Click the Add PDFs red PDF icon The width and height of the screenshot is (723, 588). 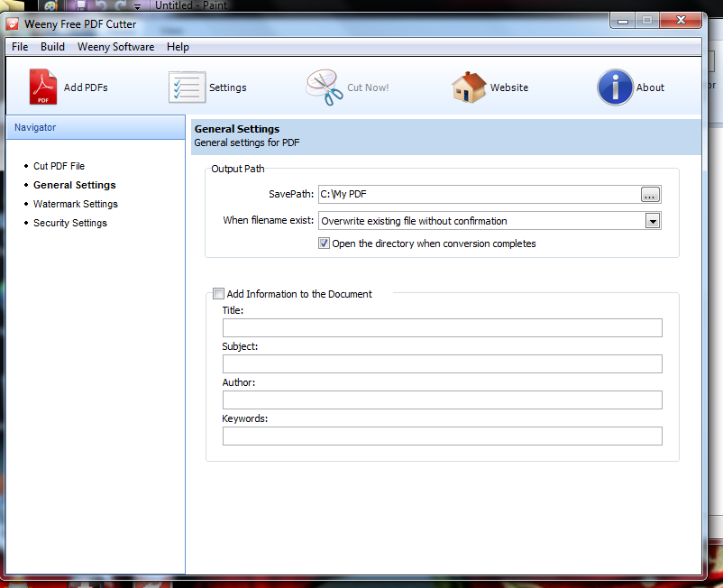tap(43, 87)
